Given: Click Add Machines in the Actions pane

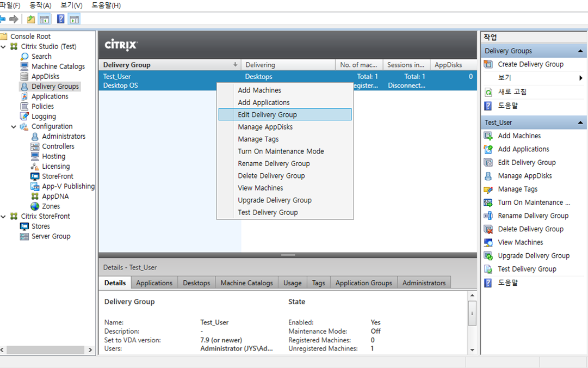Looking at the screenshot, I should pyautogui.click(x=519, y=136).
